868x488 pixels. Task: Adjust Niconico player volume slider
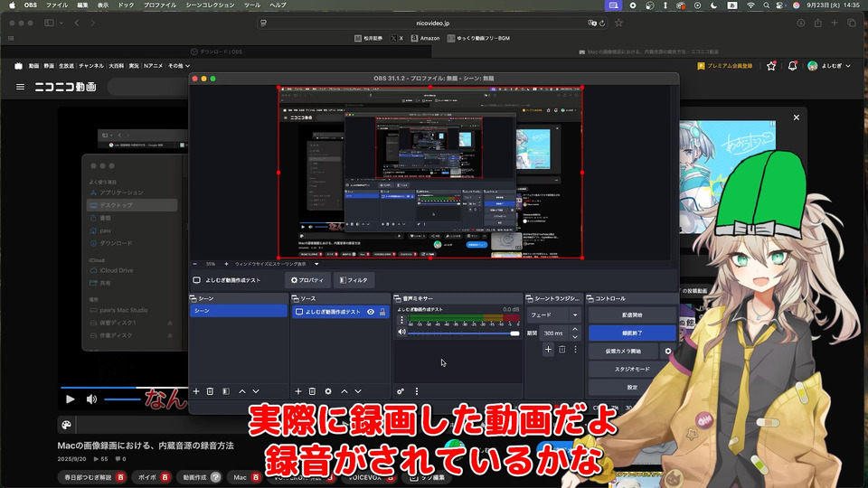click(122, 399)
